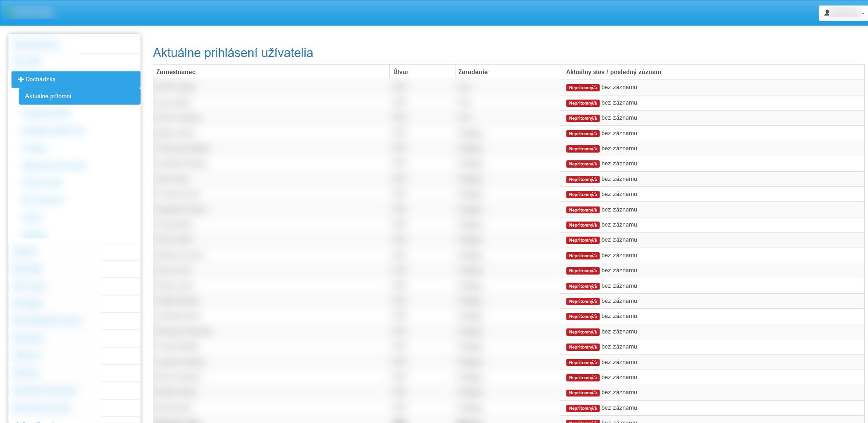Viewport: 868px width, 423px height.
Task: Click the blurred application logo in top bar
Action: (30, 12)
